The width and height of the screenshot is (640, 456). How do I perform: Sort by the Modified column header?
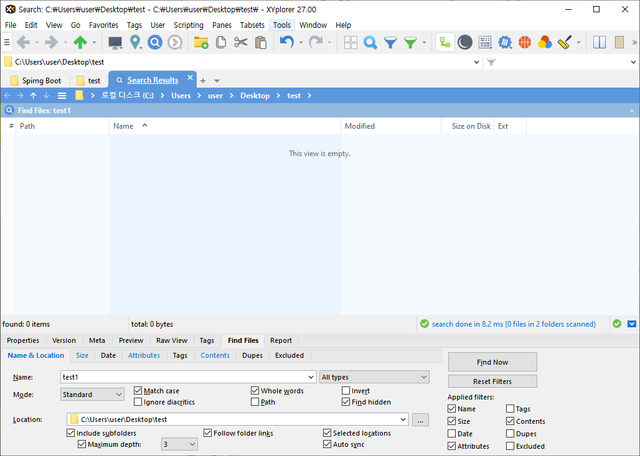tap(391, 126)
